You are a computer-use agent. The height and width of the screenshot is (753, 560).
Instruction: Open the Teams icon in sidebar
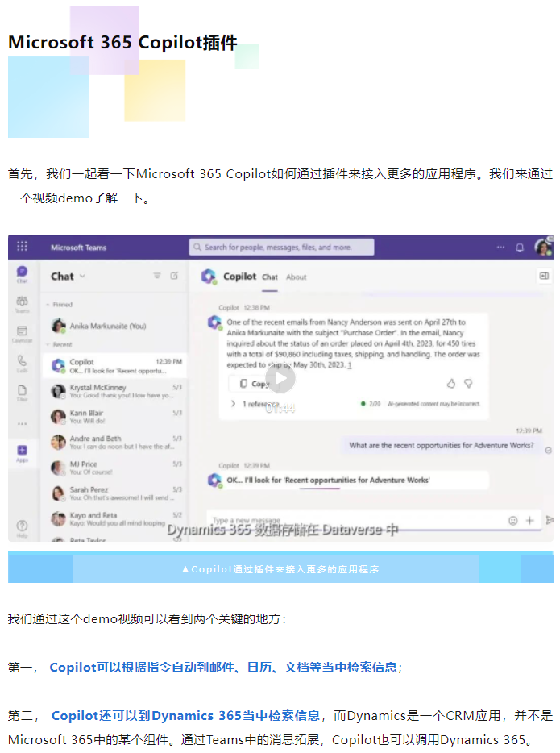click(x=22, y=305)
